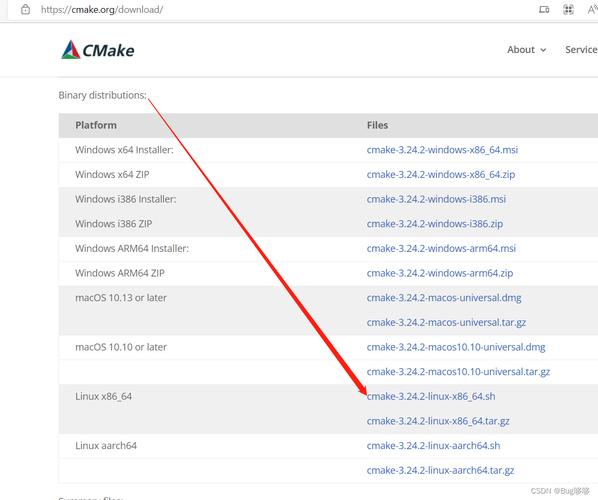Image resolution: width=598 pixels, height=500 pixels.
Task: Expand the About menu chevron
Action: pyautogui.click(x=543, y=50)
